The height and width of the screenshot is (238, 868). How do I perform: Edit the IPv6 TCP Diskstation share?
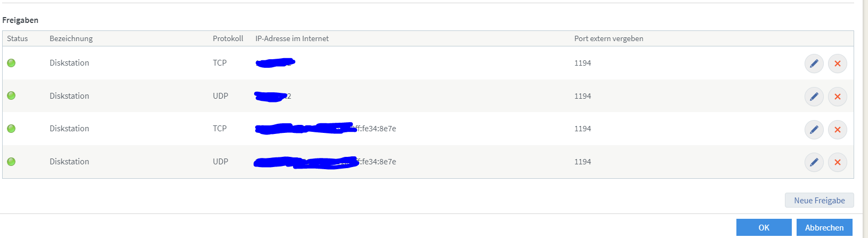[x=814, y=129]
